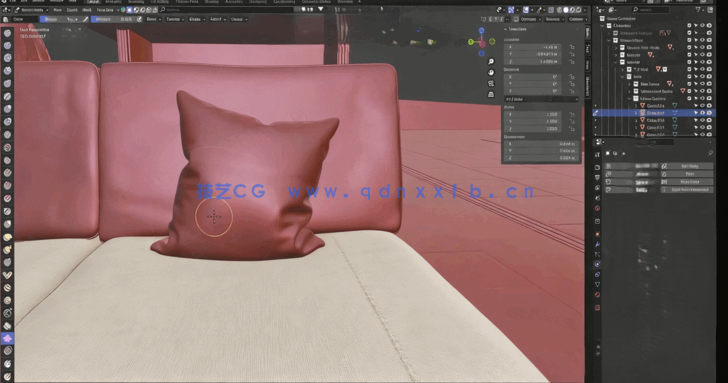Open the Stroke dropdown in tool settings
Viewport: 728px width, 383px height.
pyautogui.click(x=197, y=19)
